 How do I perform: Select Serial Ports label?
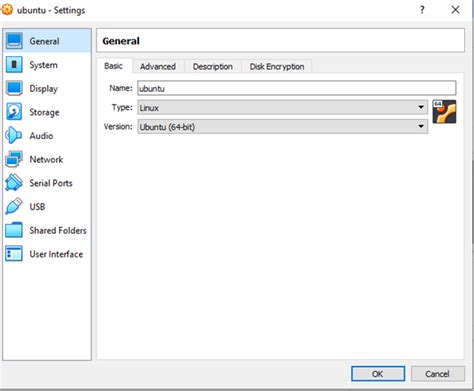51,183
